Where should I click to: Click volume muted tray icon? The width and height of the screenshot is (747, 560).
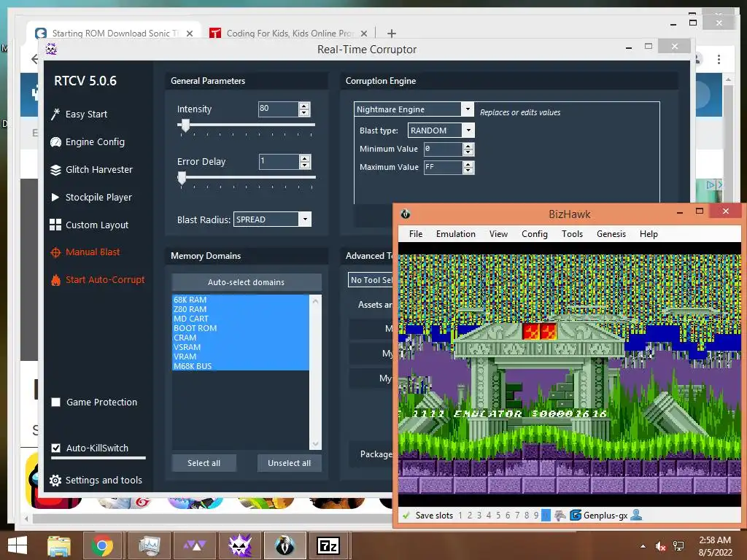661,546
